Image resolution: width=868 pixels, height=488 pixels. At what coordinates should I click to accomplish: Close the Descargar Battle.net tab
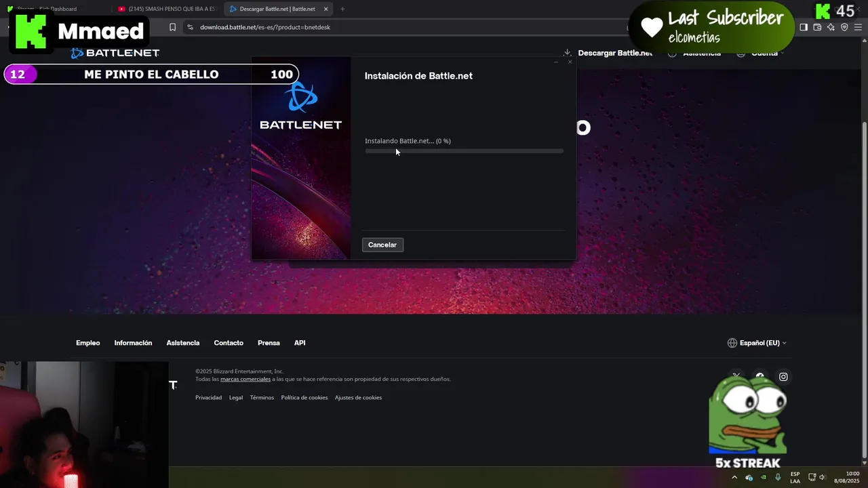(326, 9)
